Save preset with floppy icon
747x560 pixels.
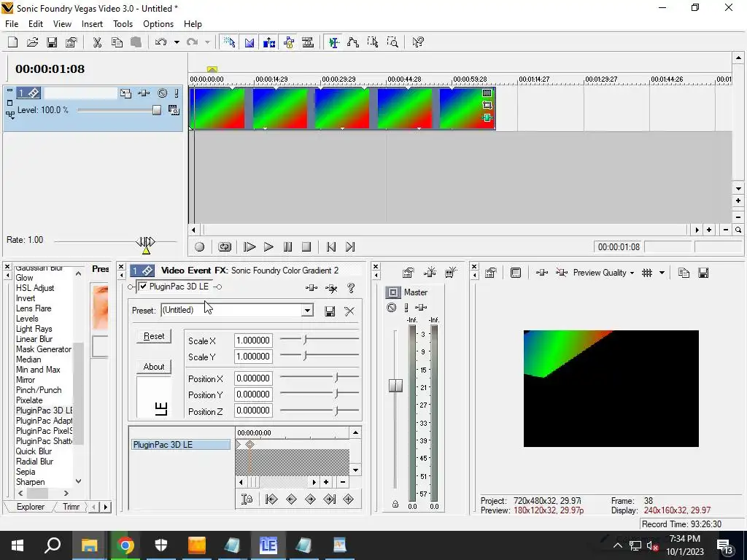(x=330, y=311)
